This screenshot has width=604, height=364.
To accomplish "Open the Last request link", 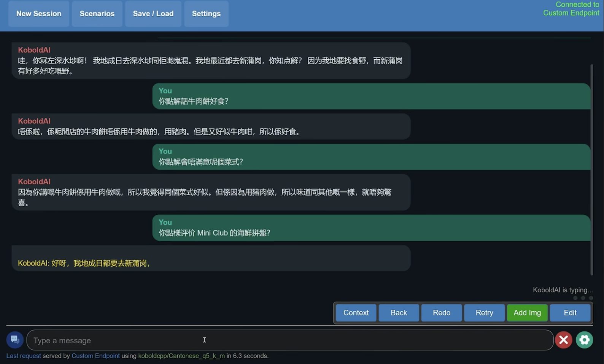I will (24, 356).
